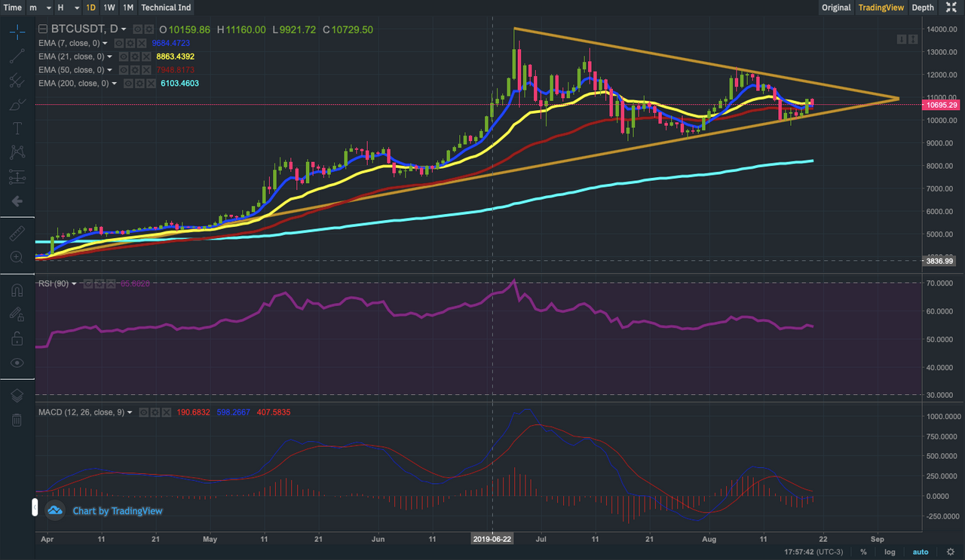
Task: Open the Technical Ind menu
Action: [x=166, y=8]
